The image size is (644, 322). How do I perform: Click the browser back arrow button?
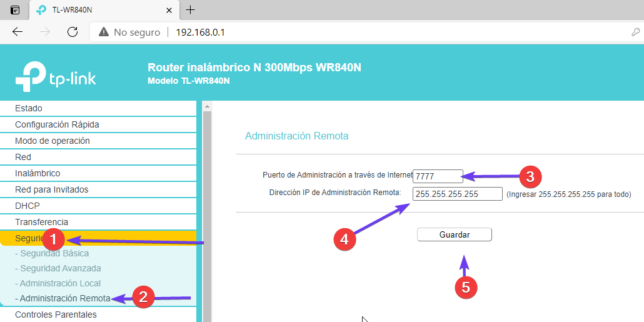(18, 32)
